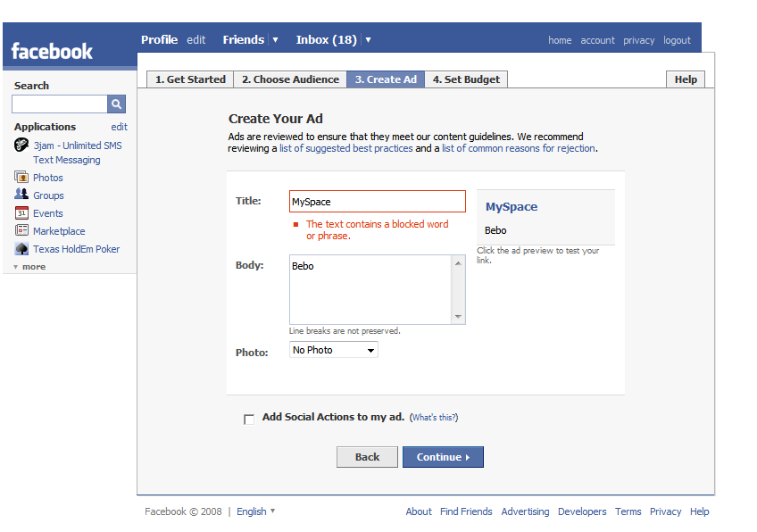
Task: Open the list of suggested best practices
Action: (x=345, y=148)
